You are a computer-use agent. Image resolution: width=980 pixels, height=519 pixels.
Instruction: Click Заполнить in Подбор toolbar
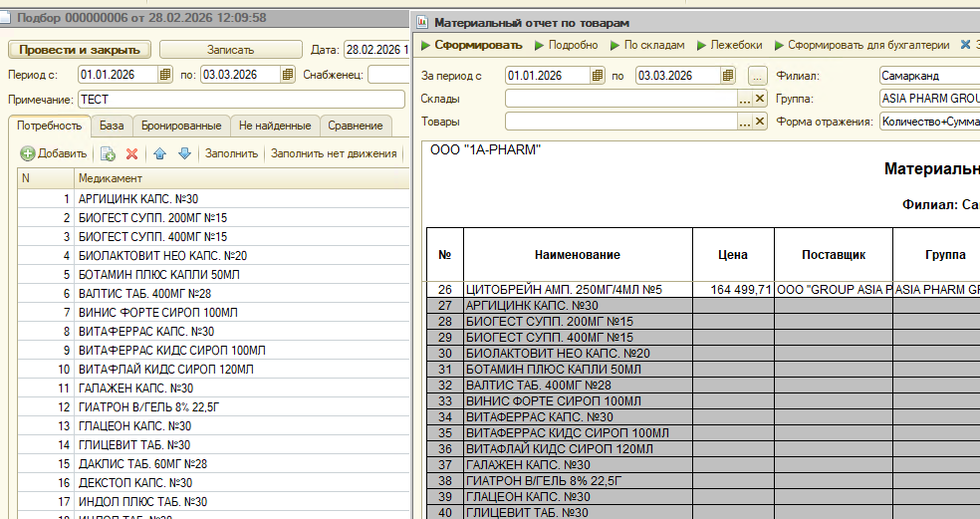click(231, 153)
